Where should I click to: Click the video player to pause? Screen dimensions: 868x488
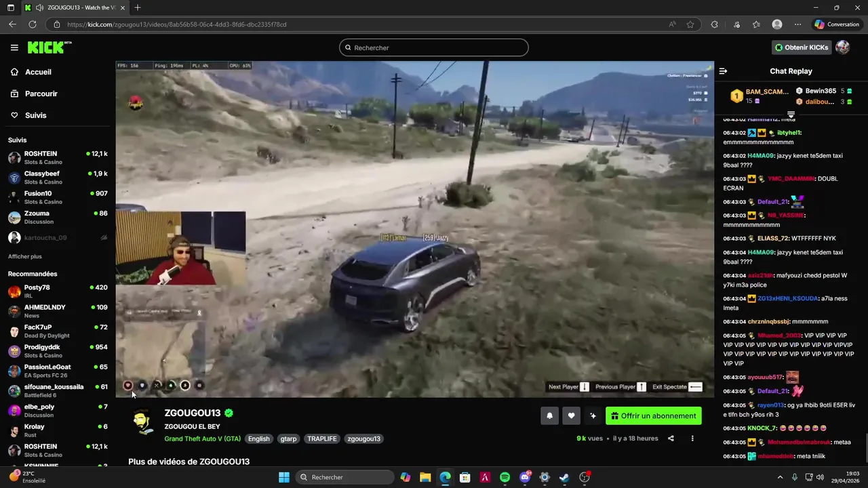(414, 229)
